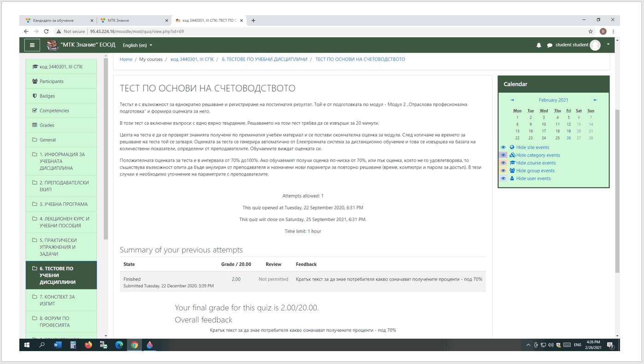Image resolution: width=644 pixels, height=364 pixels.
Task: Bookmark this page with the star icon
Action: [591, 31]
